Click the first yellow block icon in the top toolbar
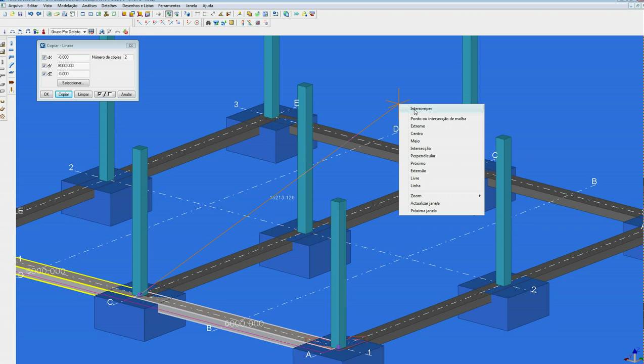 [124, 14]
